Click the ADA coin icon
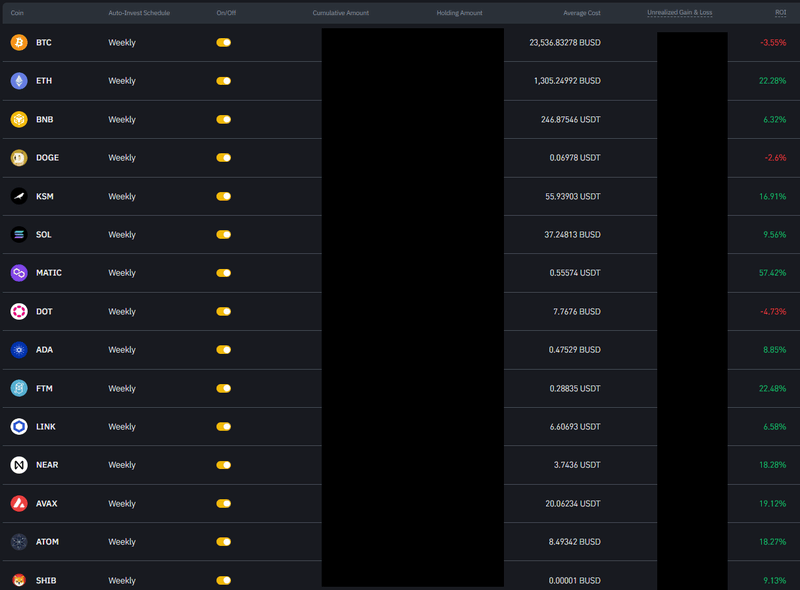Screen dimensions: 800x590 pos(19,350)
